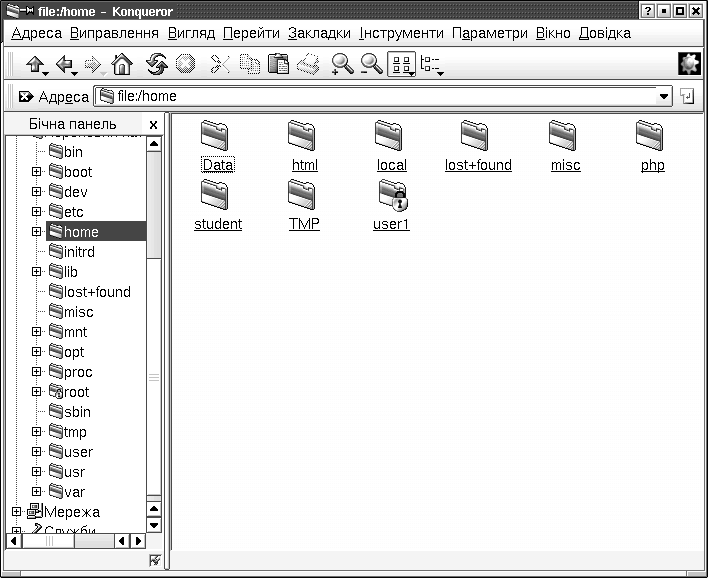Expand the usr folder in tree
Image resolution: width=708 pixels, height=578 pixels.
[x=37, y=472]
